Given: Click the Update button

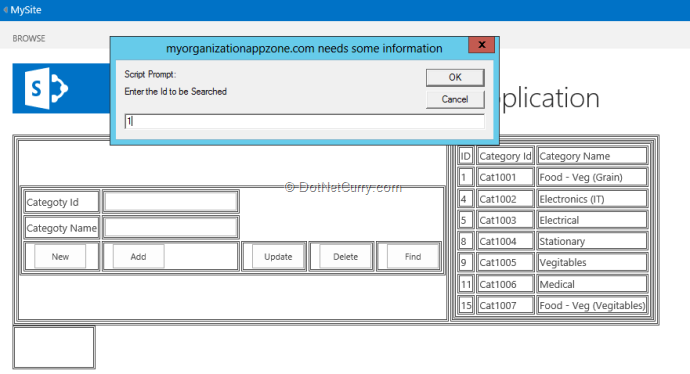Looking at the screenshot, I should click(278, 257).
